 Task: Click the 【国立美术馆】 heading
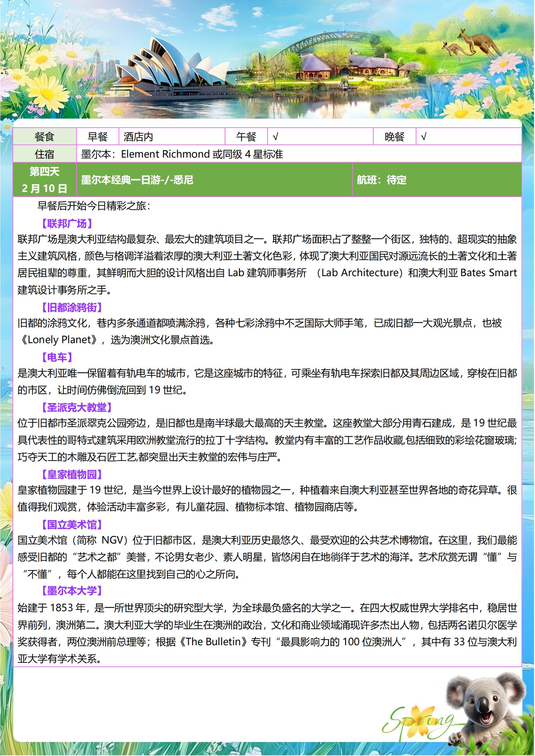pyautogui.click(x=72, y=524)
